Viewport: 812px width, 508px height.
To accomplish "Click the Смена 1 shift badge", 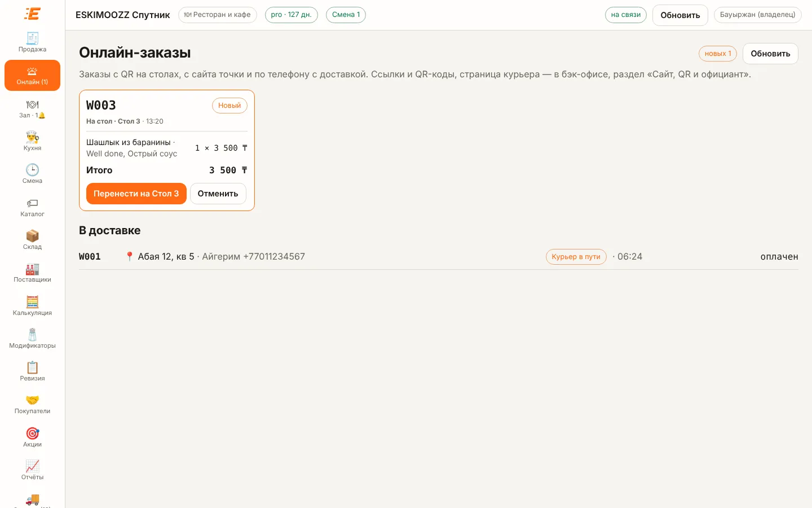I will (346, 15).
